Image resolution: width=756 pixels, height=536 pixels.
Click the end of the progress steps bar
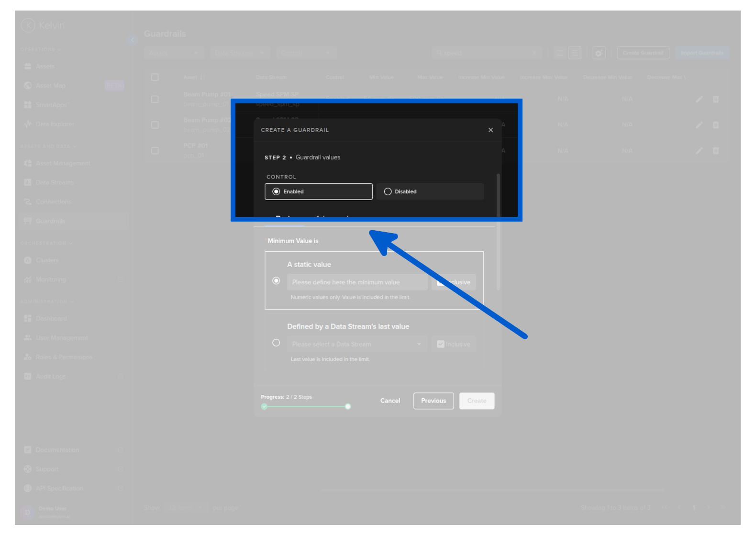(x=348, y=407)
